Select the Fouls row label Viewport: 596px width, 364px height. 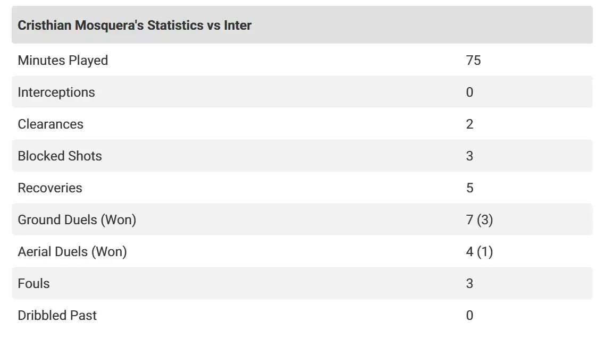point(33,283)
